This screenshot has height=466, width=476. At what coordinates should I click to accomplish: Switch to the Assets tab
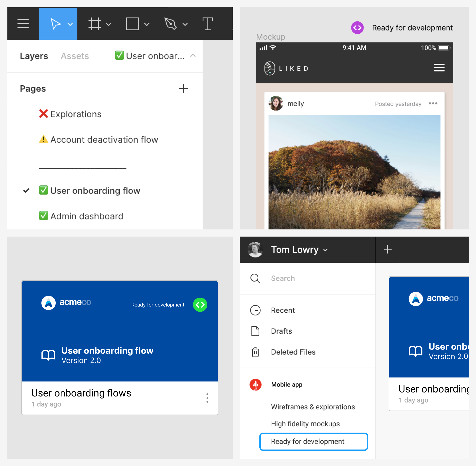[75, 56]
